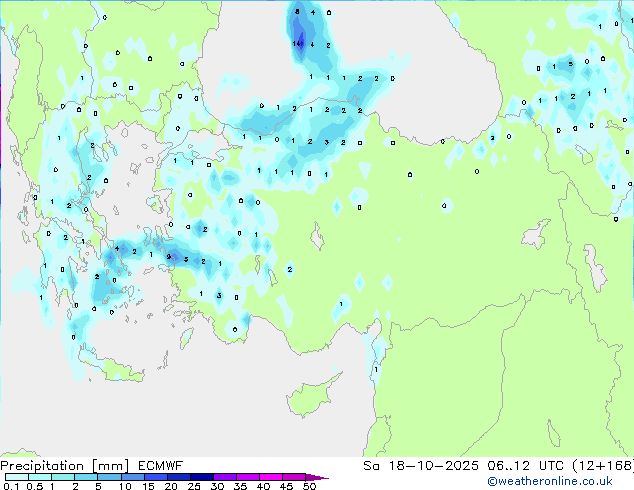Click the 40–45 mm magenta legend box

click(x=271, y=477)
